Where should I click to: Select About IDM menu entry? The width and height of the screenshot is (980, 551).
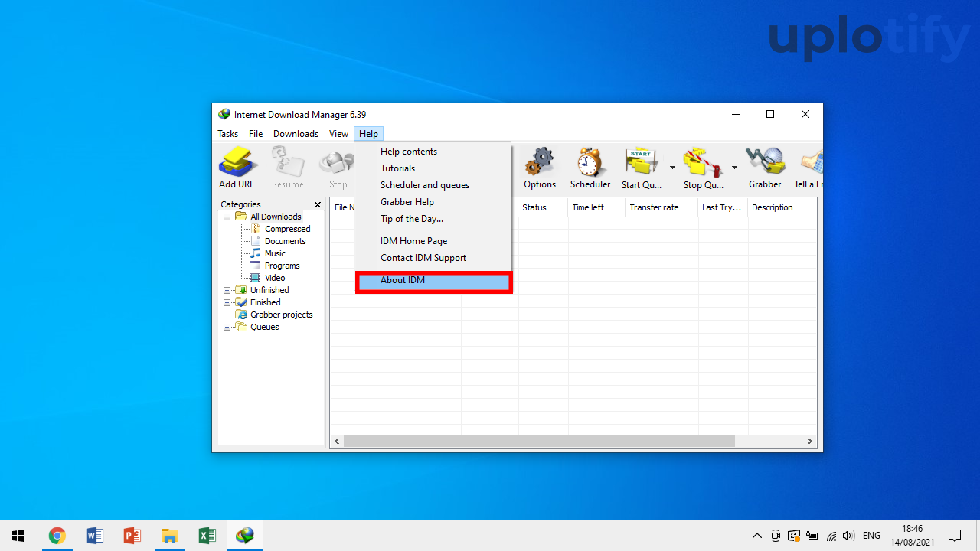point(433,280)
